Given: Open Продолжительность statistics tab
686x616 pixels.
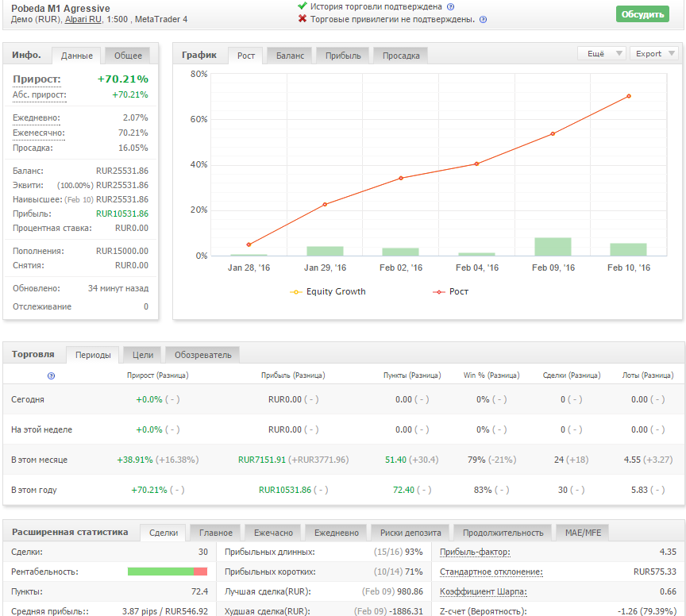Looking at the screenshot, I should click(x=503, y=533).
